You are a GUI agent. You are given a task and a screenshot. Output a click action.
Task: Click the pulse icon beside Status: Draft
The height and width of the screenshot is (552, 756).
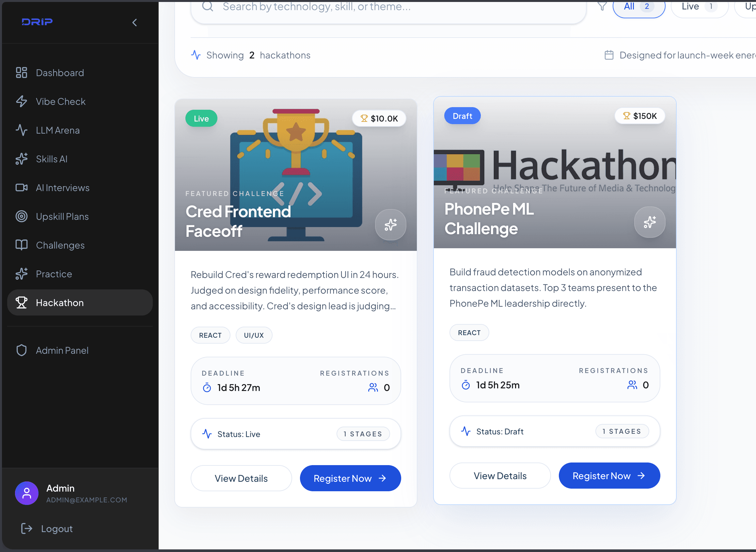(x=466, y=431)
